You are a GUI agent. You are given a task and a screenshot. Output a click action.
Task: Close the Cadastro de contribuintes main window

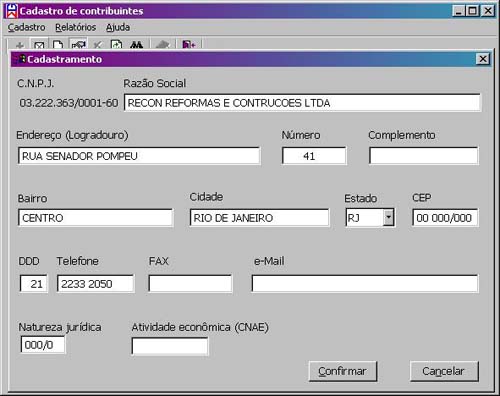[x=488, y=11]
